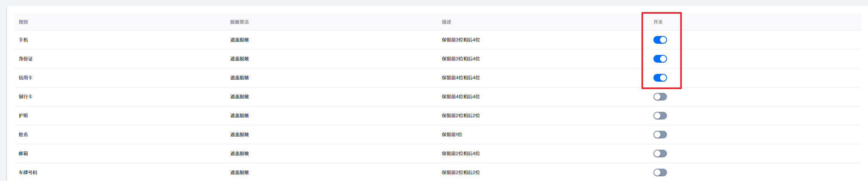Viewport: 868px width, 181px height.
Task: Click the 车牌号码 rule name
Action: (x=28, y=172)
